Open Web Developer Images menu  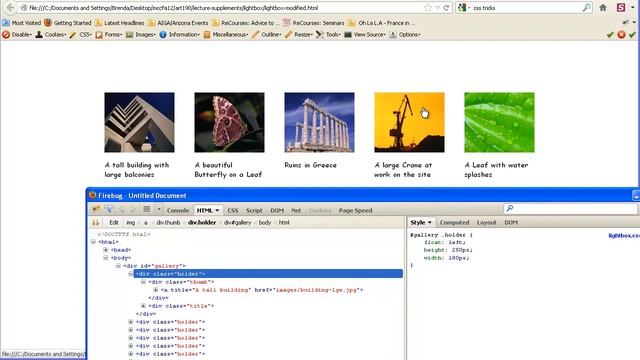click(140, 35)
